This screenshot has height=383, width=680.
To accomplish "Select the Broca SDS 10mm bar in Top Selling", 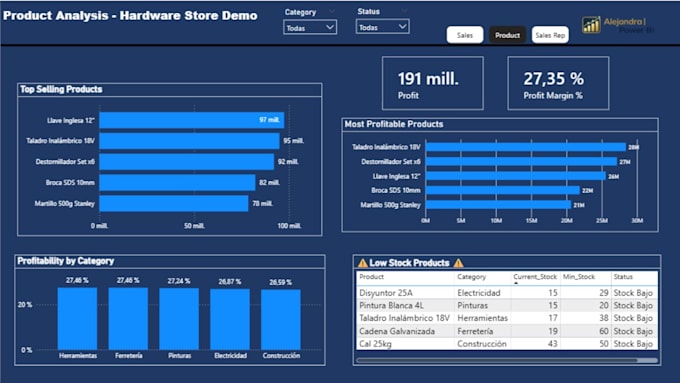I will tap(177, 183).
